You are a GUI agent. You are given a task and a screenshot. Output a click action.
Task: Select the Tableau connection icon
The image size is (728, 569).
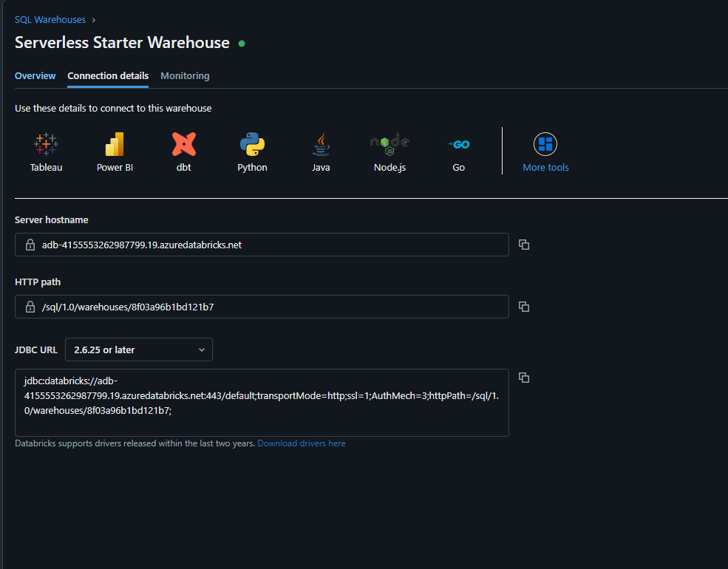tap(46, 145)
